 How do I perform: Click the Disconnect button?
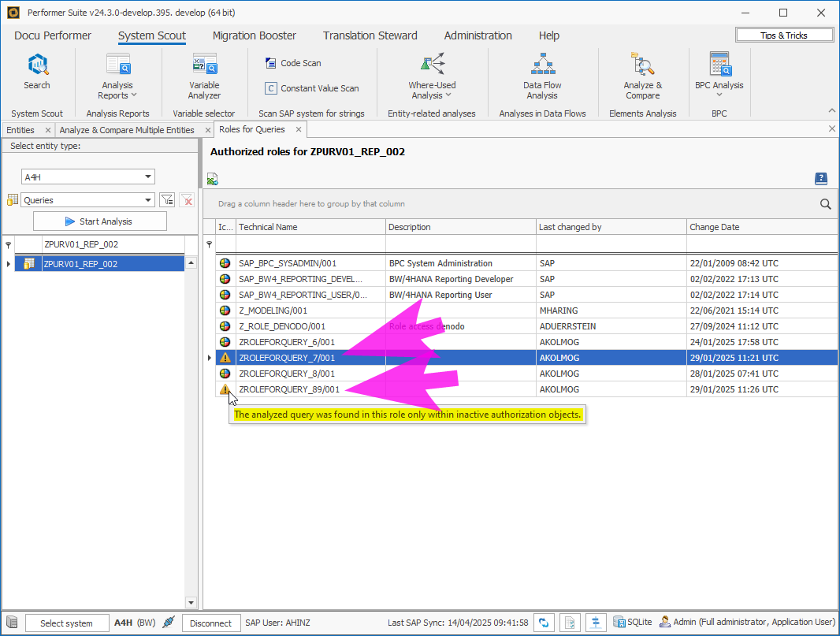pyautogui.click(x=211, y=623)
